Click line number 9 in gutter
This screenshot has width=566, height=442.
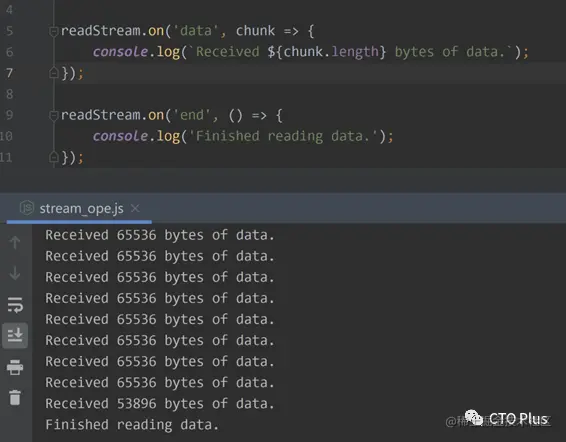click(10, 115)
